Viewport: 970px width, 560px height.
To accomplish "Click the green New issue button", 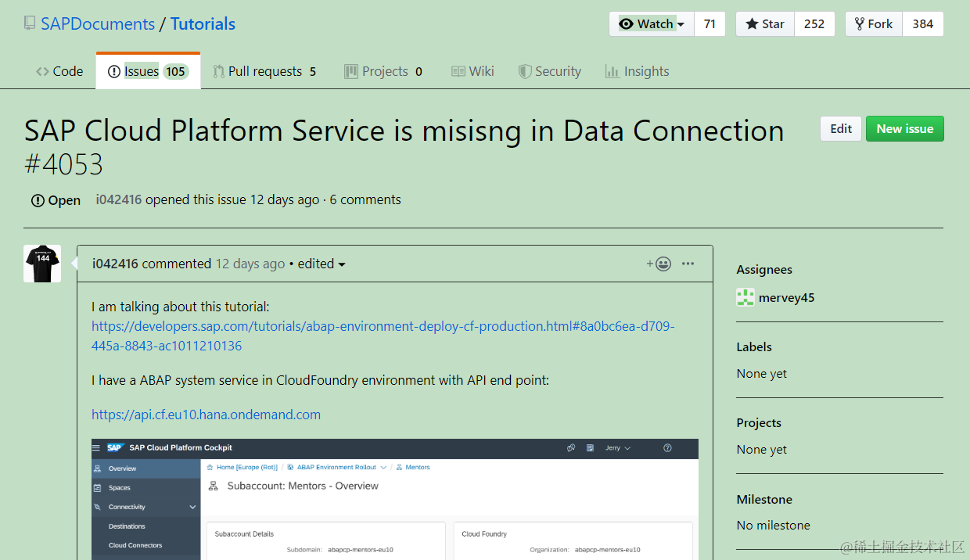I will 904,129.
